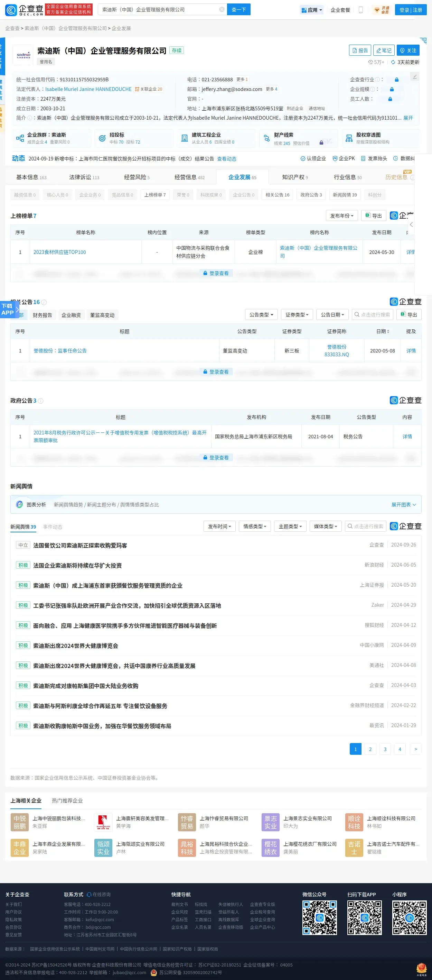
Task: Click the announcement search field 点击进行搜索
Action: click(x=372, y=315)
